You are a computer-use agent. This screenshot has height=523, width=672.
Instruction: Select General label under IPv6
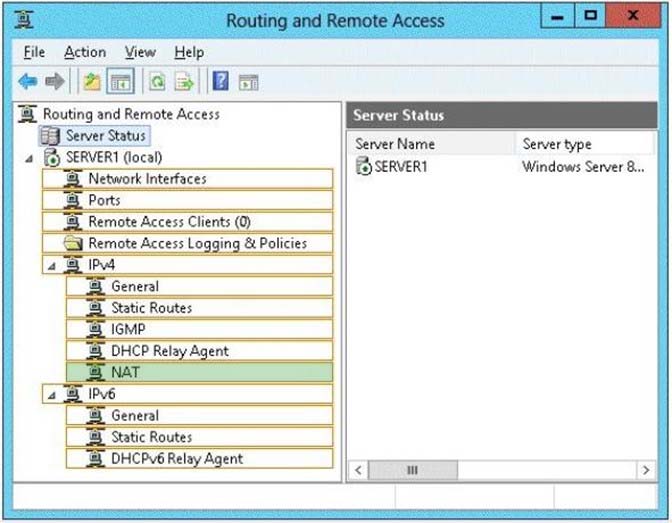click(x=135, y=415)
